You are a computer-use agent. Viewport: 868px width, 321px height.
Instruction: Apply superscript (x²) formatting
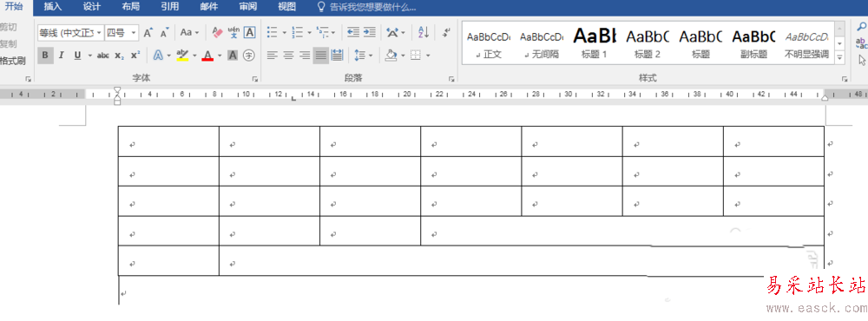click(x=135, y=56)
